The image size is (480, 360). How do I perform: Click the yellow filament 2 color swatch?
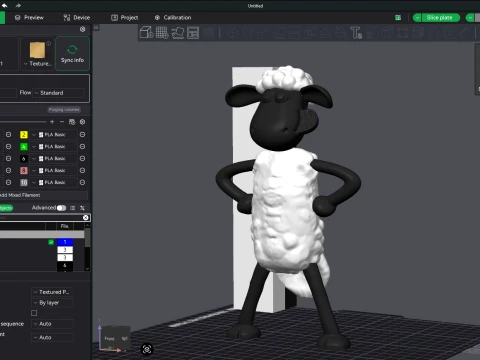(x=24, y=134)
